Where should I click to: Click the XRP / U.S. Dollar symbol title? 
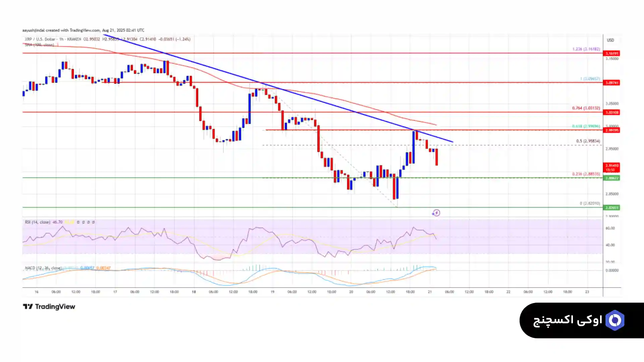pos(40,39)
